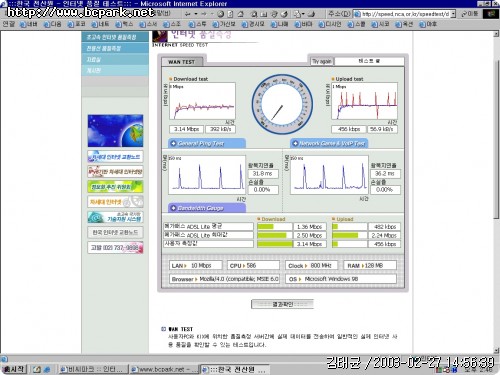Expand Network Game & VoIP Test section
Image resolution: width=500 pixels, height=375 pixels.
pos(329,143)
